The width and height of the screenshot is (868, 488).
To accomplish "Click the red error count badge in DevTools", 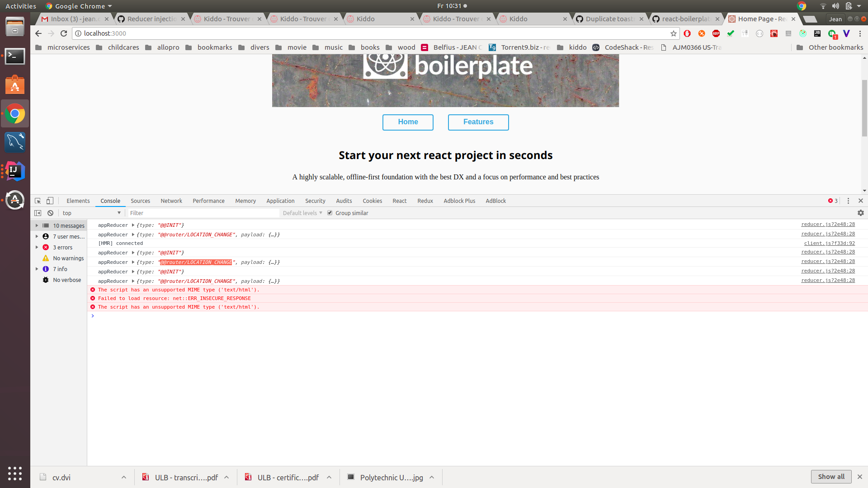I will tap(833, 201).
